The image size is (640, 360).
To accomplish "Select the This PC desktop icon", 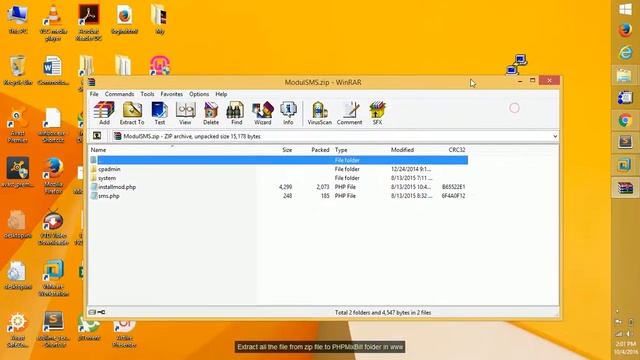I will (18, 20).
